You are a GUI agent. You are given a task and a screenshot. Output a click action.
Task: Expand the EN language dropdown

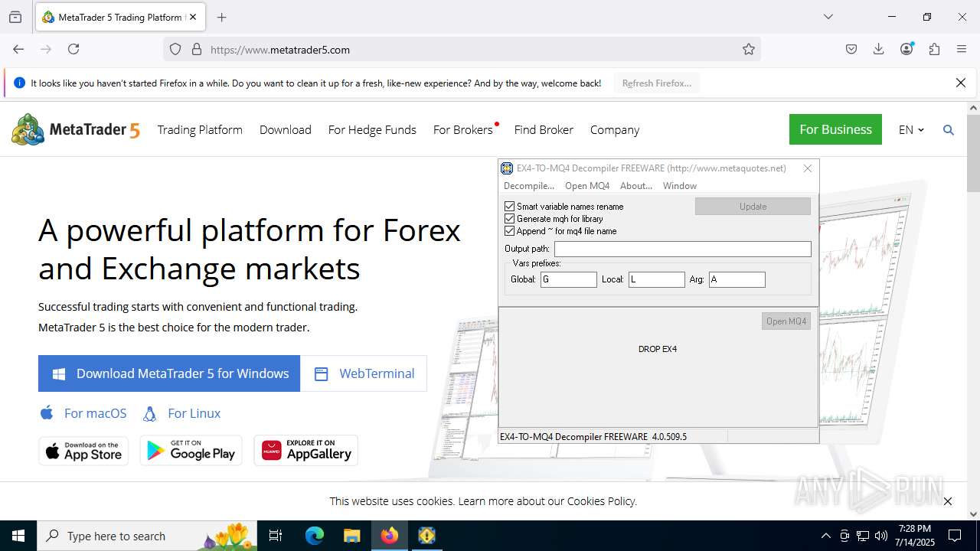coord(911,130)
